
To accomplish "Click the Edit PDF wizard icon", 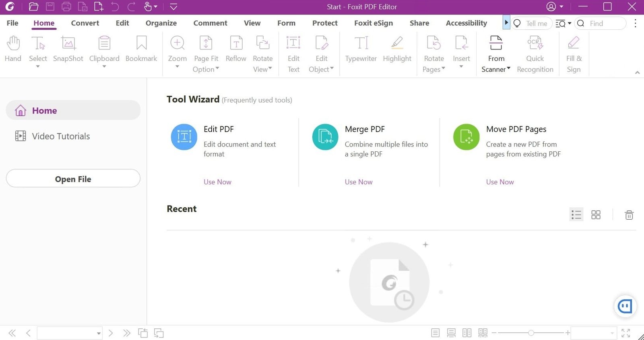I will pos(184,137).
